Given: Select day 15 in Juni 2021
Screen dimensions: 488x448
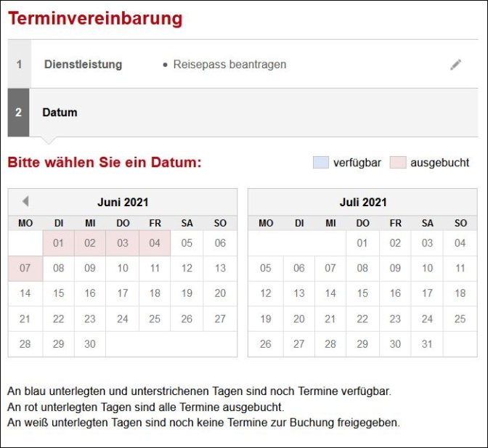Looking at the screenshot, I should point(59,293).
